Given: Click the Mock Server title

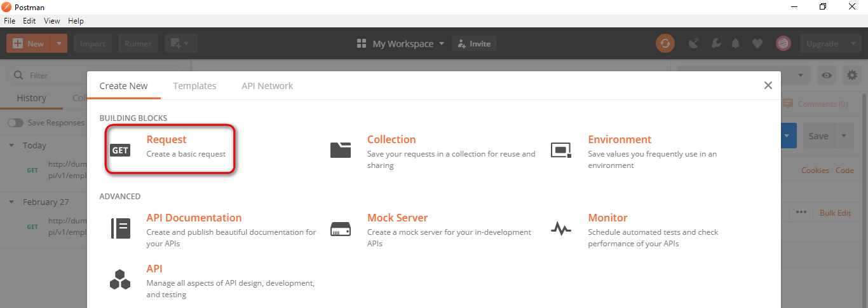Looking at the screenshot, I should pos(397,218).
